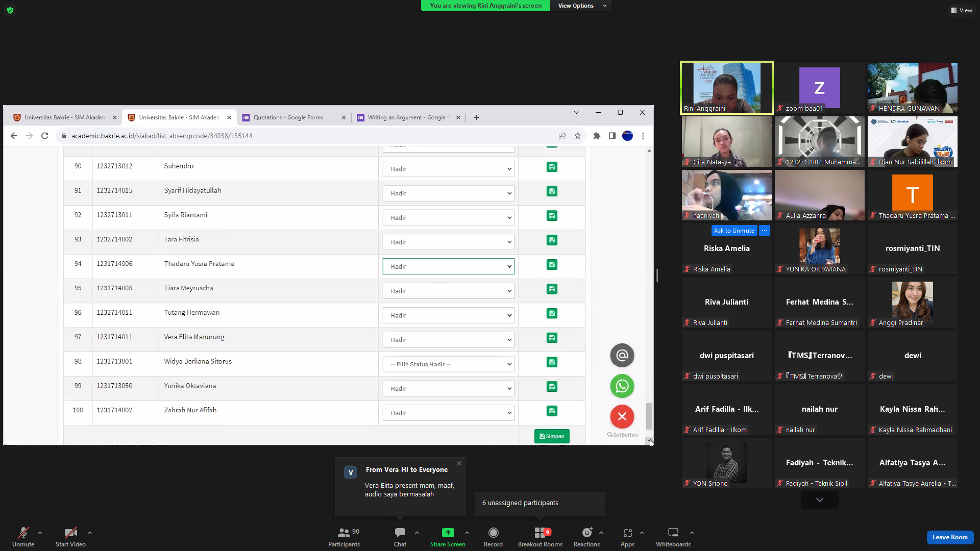This screenshot has height=551, width=980.
Task: Open a new browser tab
Action: (x=476, y=117)
